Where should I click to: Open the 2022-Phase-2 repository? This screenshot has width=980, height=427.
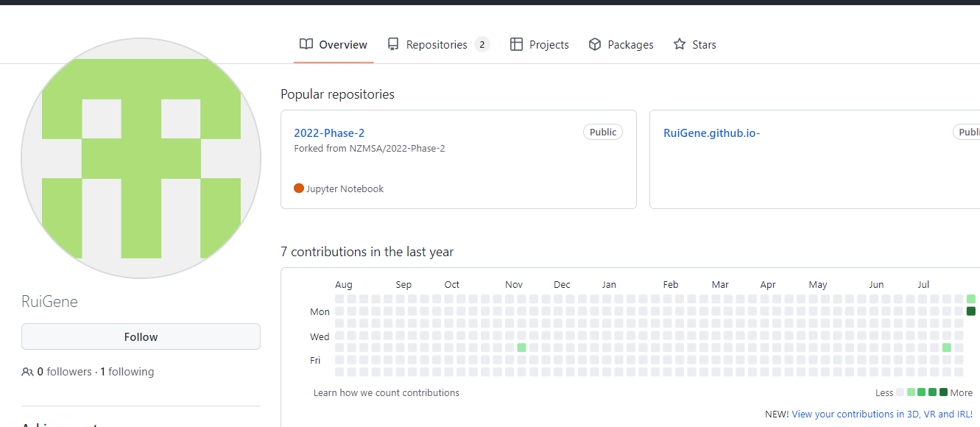click(x=329, y=133)
